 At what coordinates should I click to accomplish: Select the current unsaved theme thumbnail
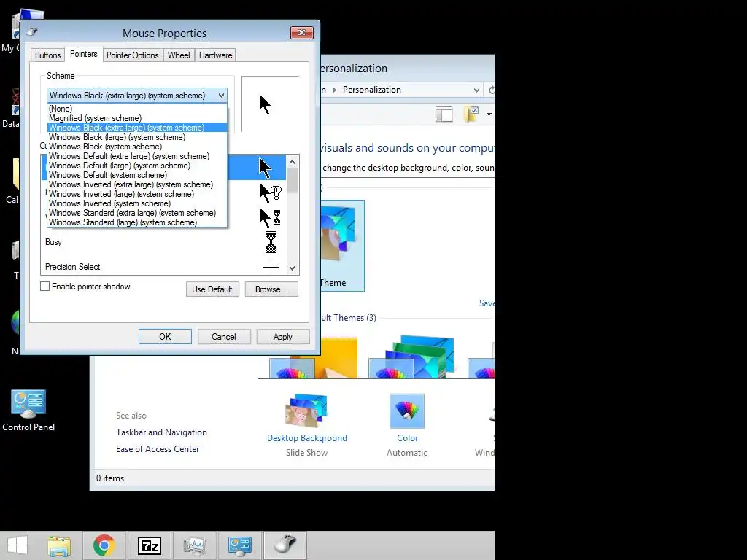tap(342, 245)
